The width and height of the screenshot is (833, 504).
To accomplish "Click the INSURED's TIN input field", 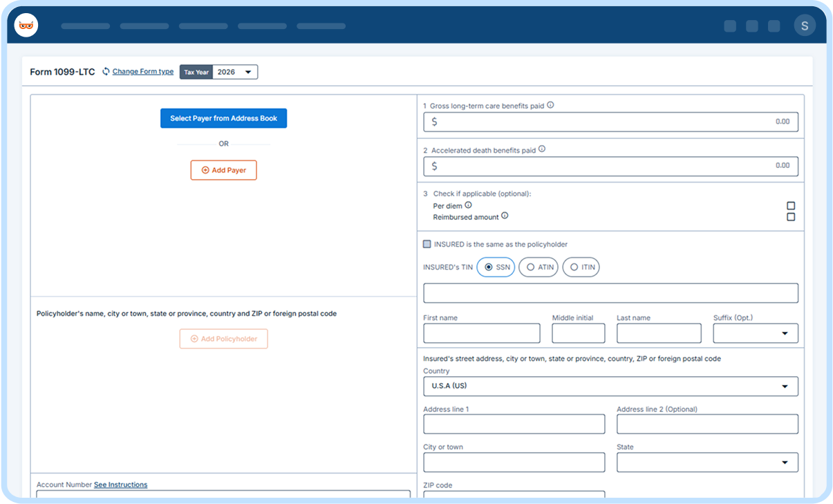I will [x=610, y=293].
